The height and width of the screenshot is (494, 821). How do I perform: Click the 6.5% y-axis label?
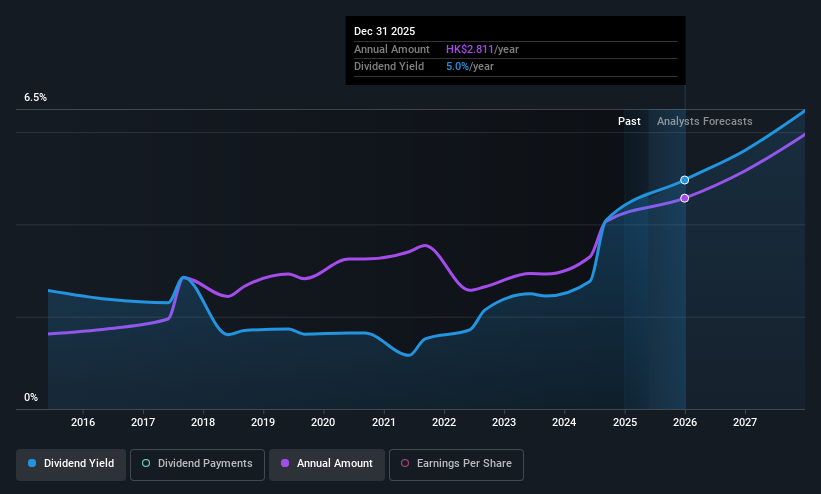coord(35,97)
